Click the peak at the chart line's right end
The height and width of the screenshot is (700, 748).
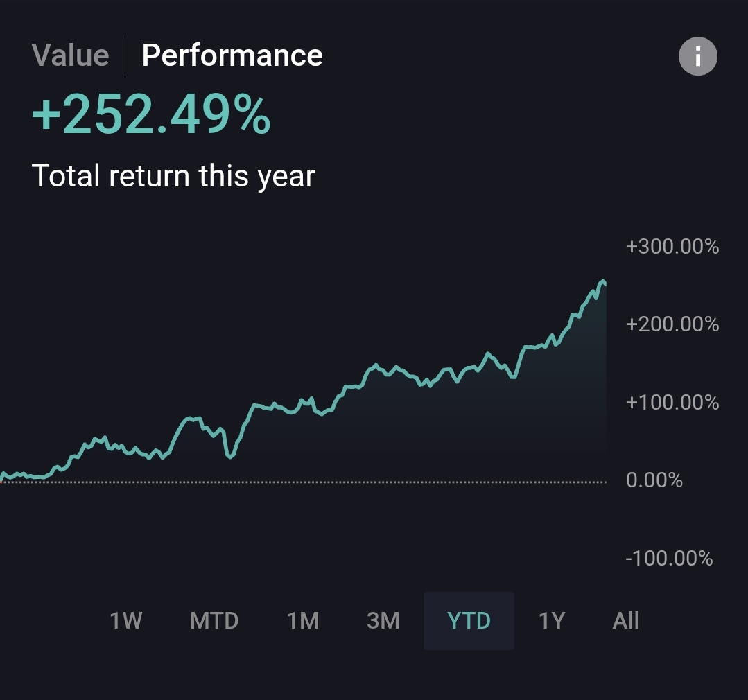[603, 281]
